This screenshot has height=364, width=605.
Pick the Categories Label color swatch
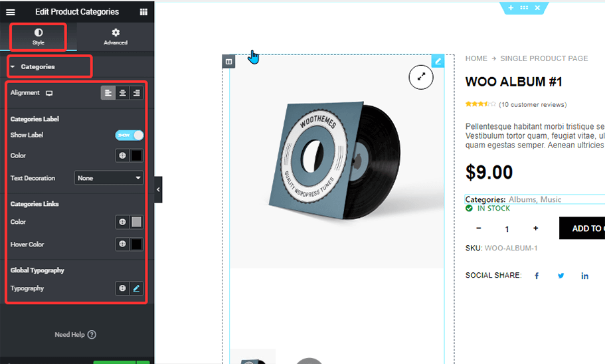[x=137, y=155]
